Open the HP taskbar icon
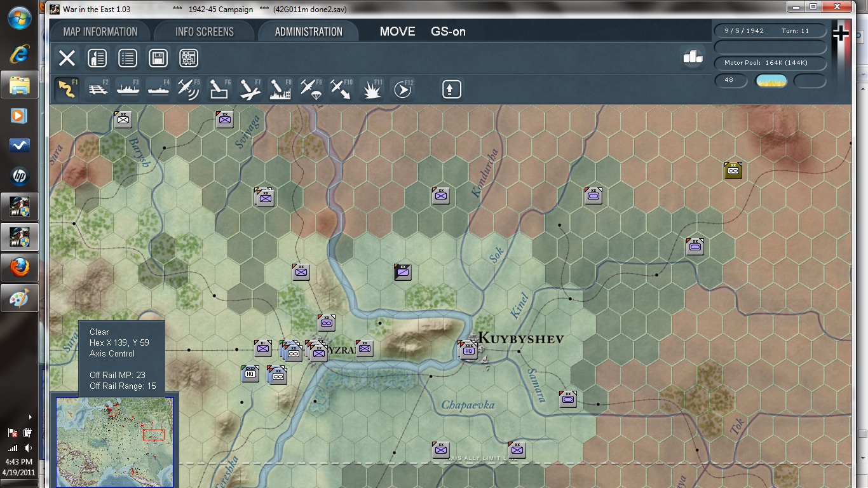Image resolution: width=868 pixels, height=488 pixels. pyautogui.click(x=20, y=177)
